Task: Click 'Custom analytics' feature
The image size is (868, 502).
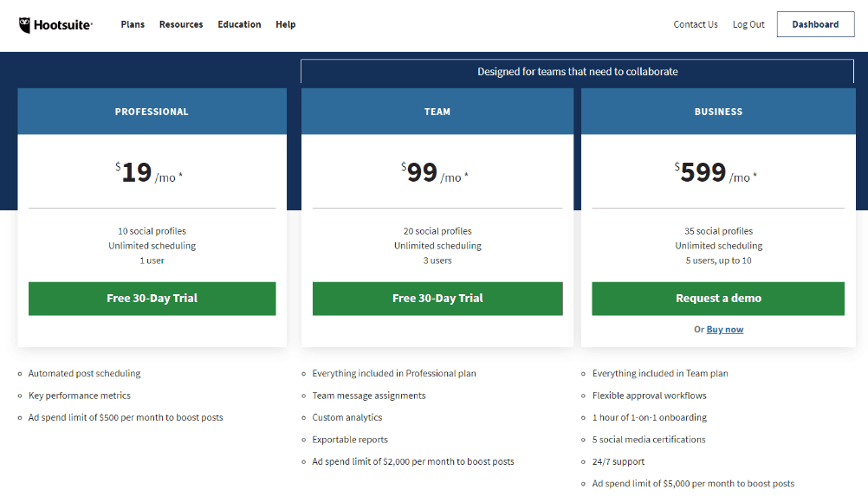Action: point(347,417)
